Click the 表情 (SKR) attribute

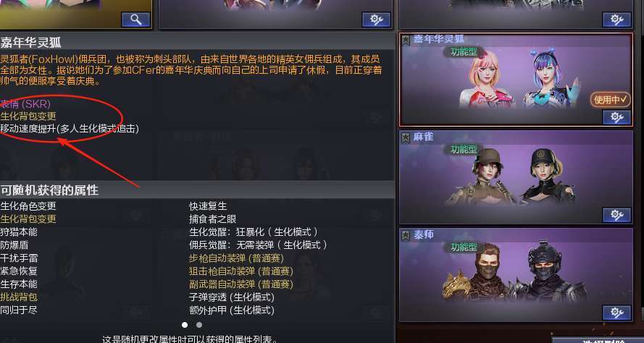(25, 103)
